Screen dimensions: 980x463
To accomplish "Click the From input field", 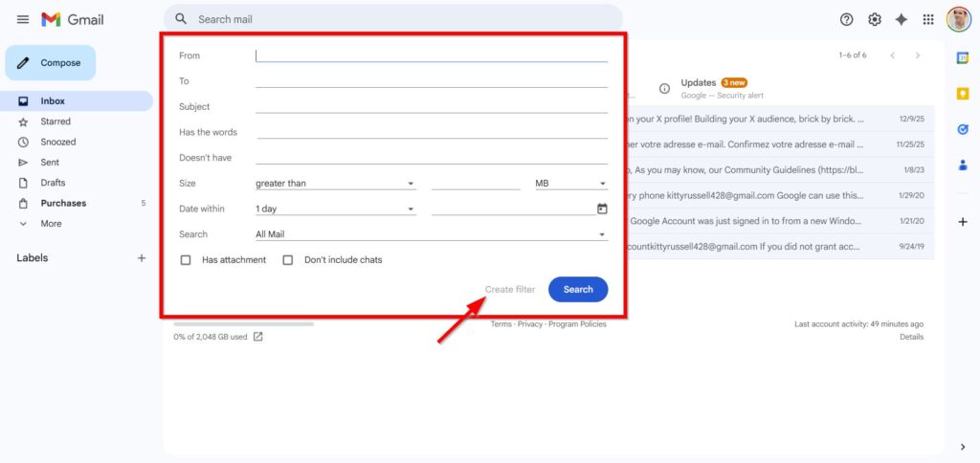I will [x=432, y=55].
